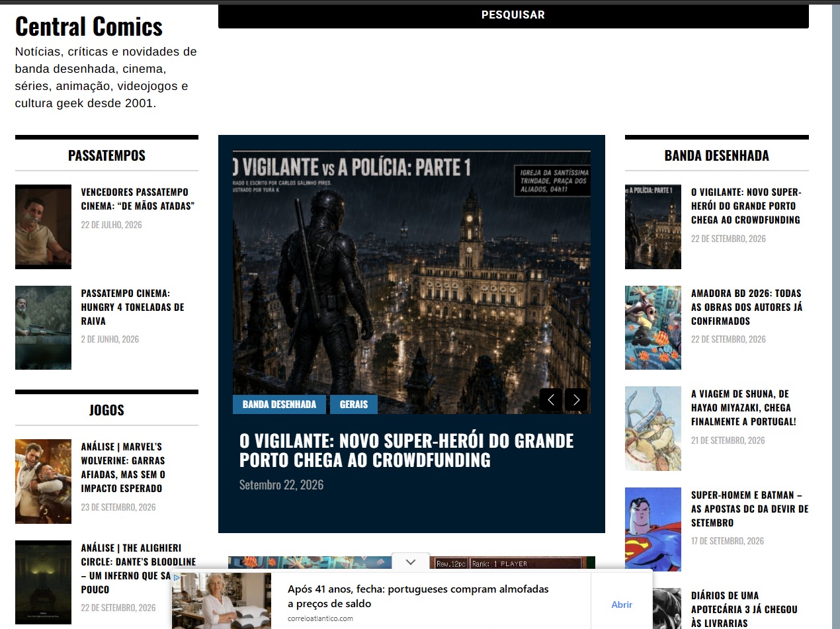This screenshot has height=629, width=840.
Task: Open Amadora BD 2026 autores confirmados article
Action: [747, 307]
